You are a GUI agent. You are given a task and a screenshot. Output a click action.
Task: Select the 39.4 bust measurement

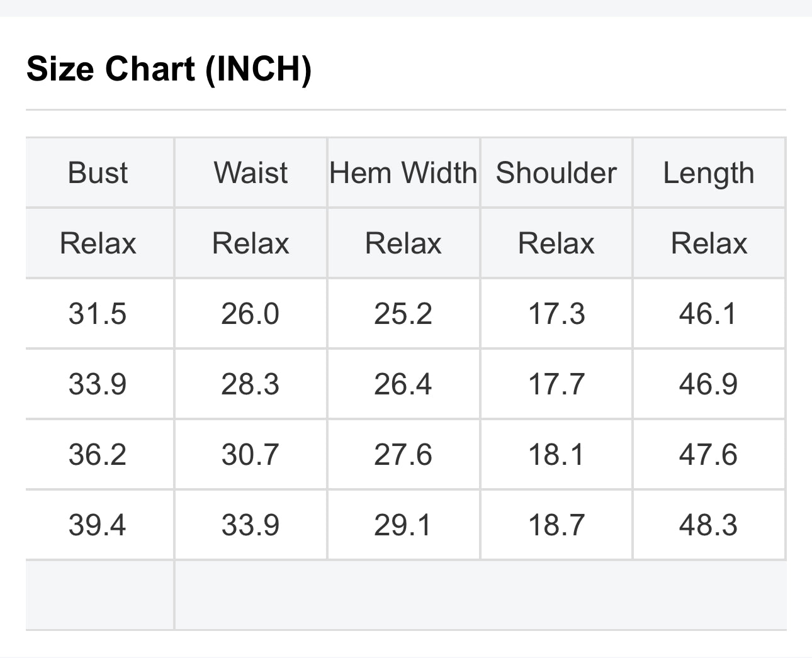pos(98,525)
